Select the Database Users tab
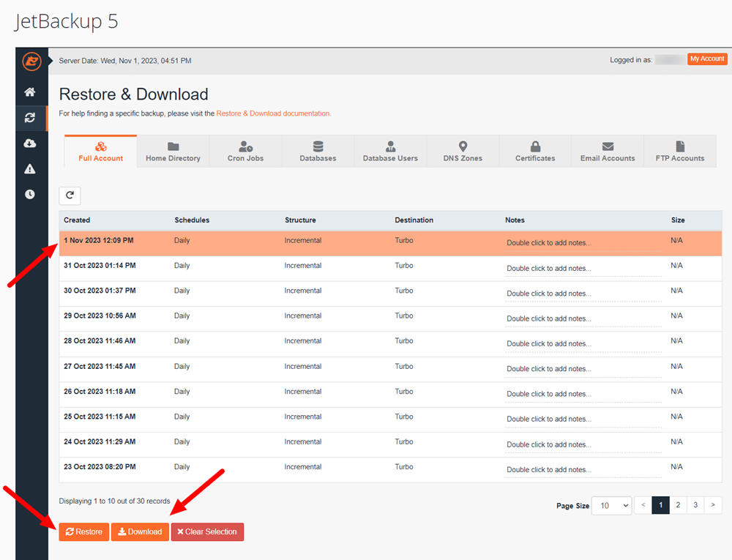The width and height of the screenshot is (732, 560). pos(390,152)
